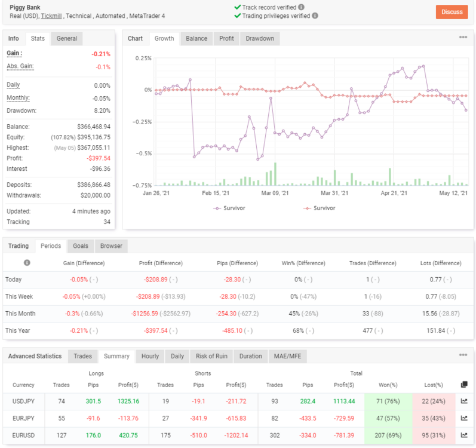Click the Monthly label

tap(18, 98)
